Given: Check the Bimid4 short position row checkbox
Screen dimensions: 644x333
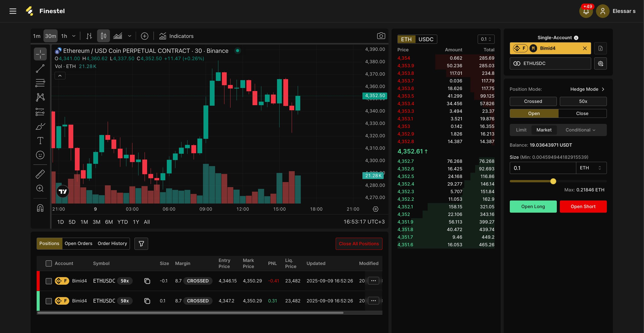Looking at the screenshot, I should tap(49, 281).
